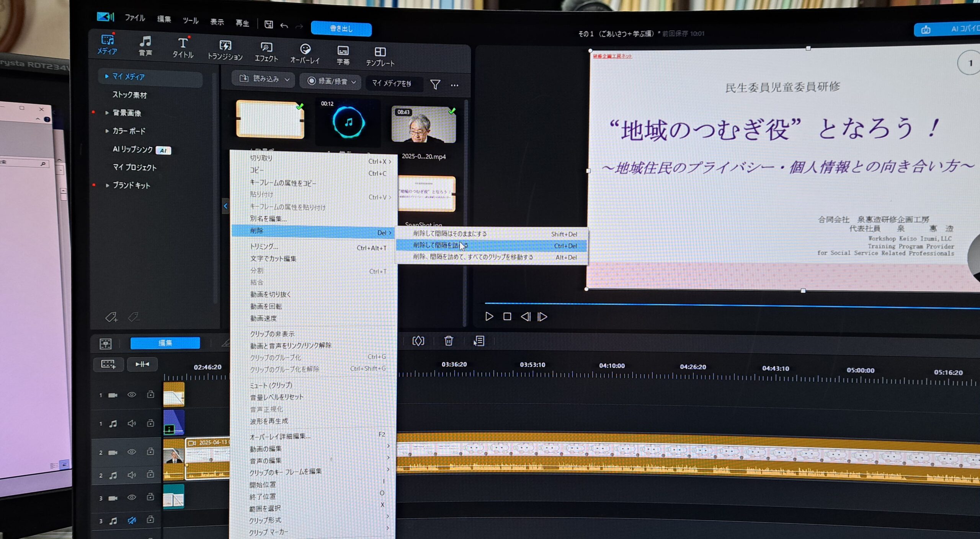
Task: Click timeline ruler at 04:10:00 marker
Action: point(612,366)
